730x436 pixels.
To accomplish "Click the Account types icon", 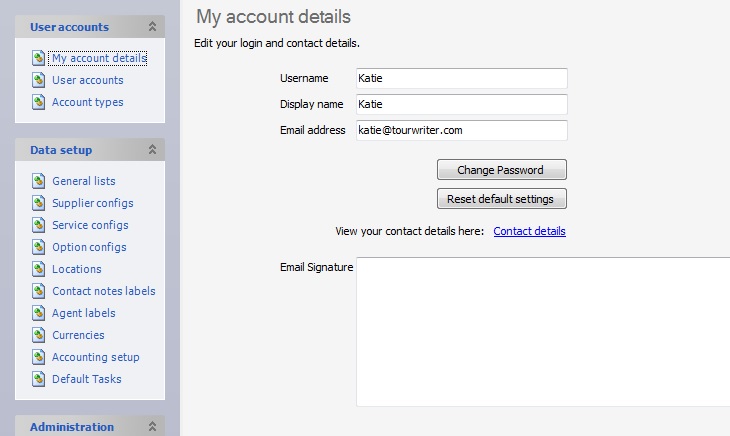I will pyautogui.click(x=39, y=102).
